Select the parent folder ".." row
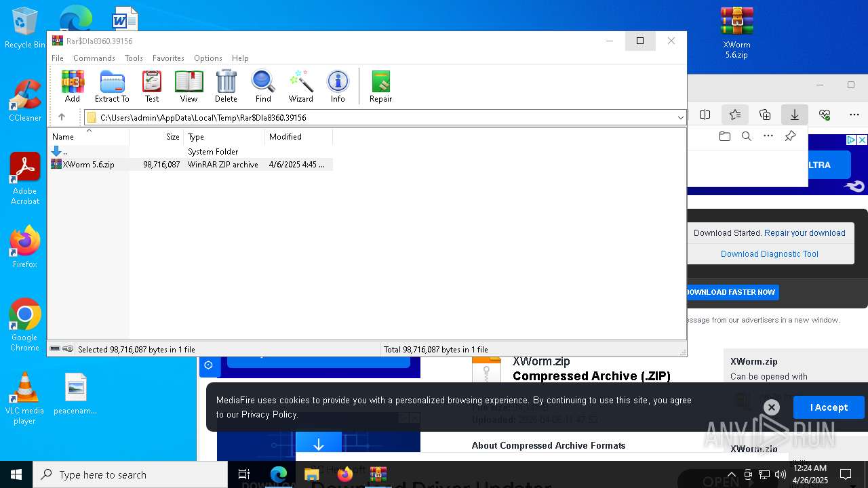 [x=191, y=151]
